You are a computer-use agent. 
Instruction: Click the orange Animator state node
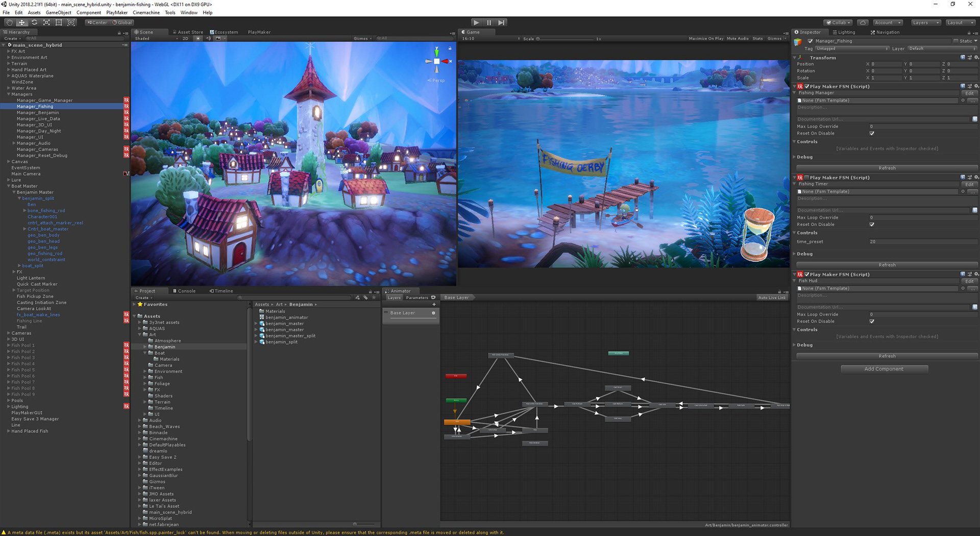click(x=457, y=422)
